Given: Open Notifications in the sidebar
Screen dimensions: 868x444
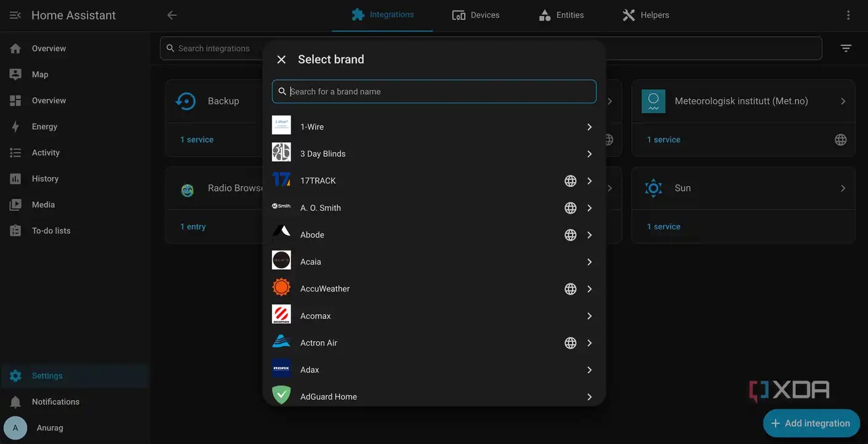Looking at the screenshot, I should 75,402.
